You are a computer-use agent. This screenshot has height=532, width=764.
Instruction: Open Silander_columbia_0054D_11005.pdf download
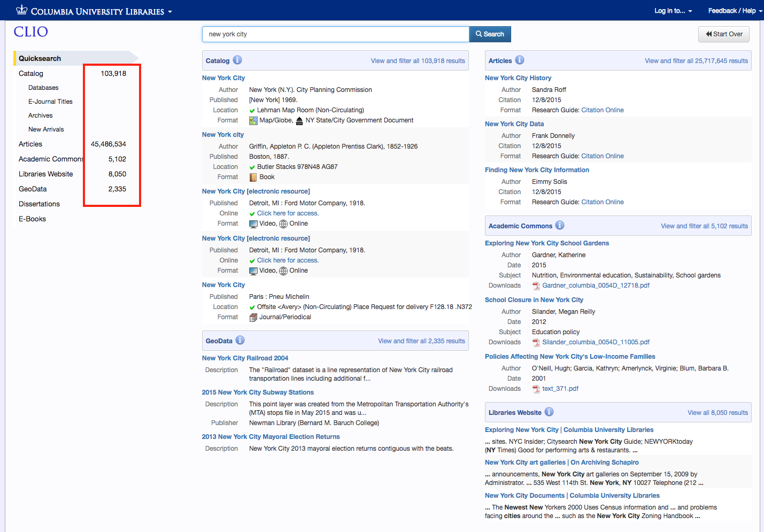[x=596, y=342]
